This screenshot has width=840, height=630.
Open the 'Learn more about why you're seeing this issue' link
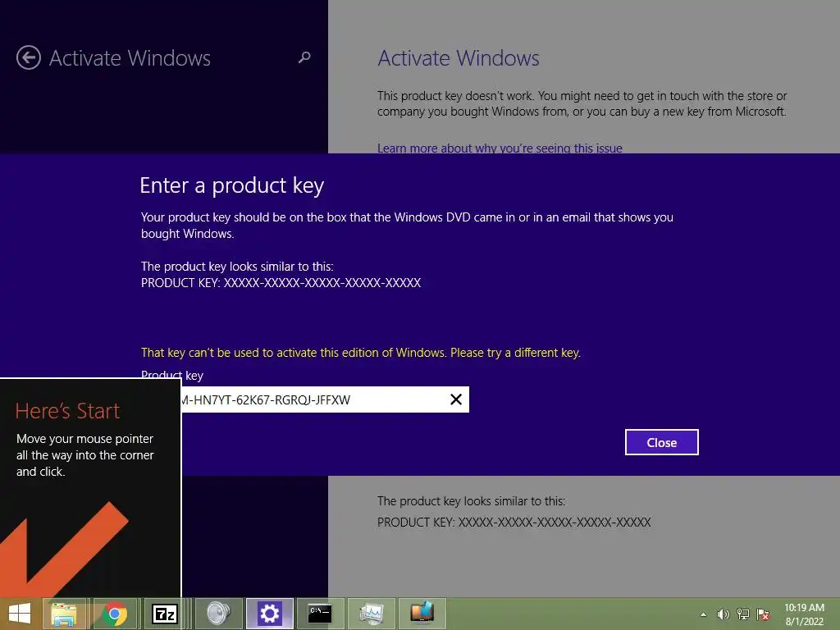click(x=500, y=148)
